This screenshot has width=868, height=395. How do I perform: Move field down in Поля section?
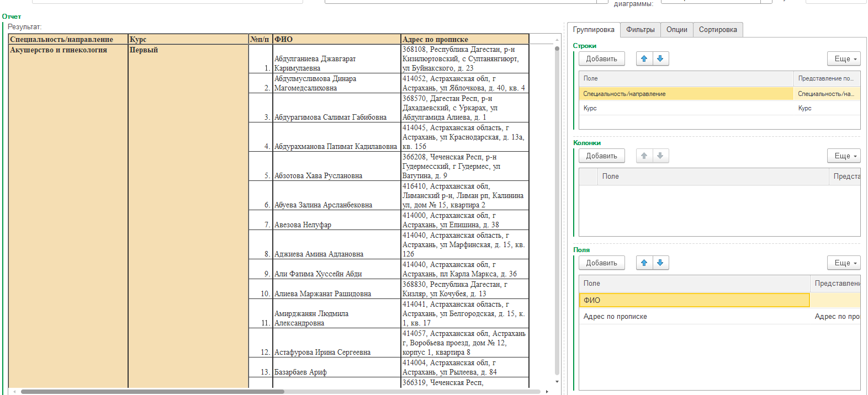(660, 263)
